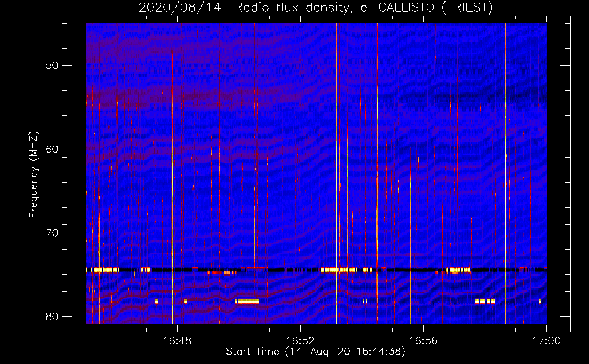The image size is (589, 364).
Task: Click the 70 frequency tick label
Action: pyautogui.click(x=52, y=233)
